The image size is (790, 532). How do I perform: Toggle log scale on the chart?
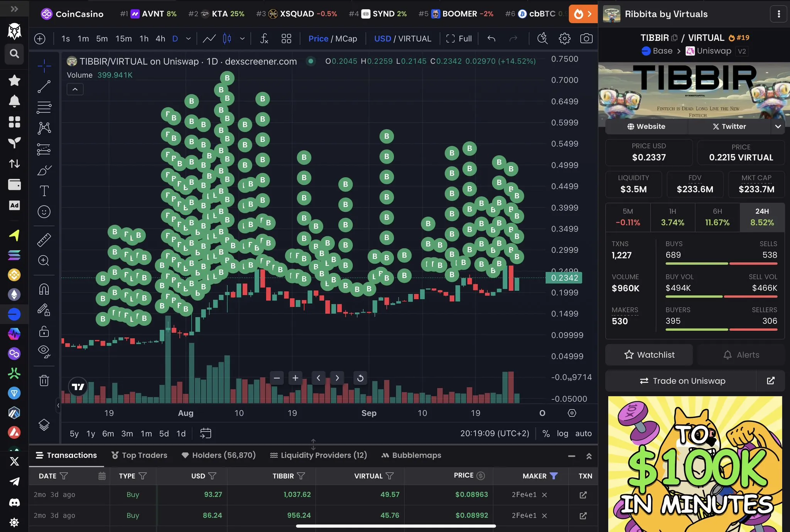(562, 433)
